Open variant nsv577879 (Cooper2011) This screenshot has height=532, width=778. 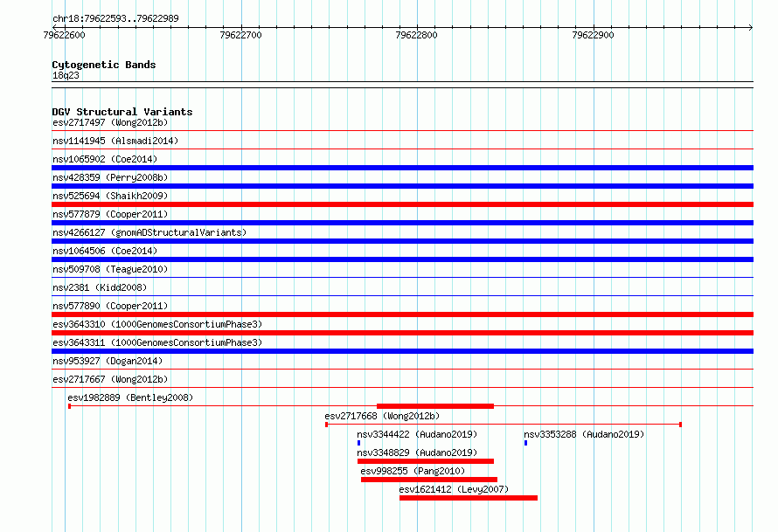tap(110, 214)
